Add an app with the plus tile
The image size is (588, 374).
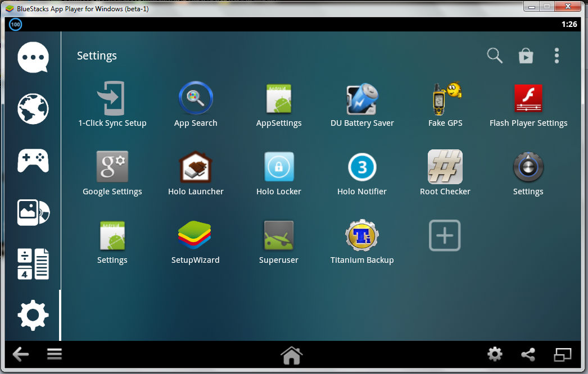(x=445, y=236)
